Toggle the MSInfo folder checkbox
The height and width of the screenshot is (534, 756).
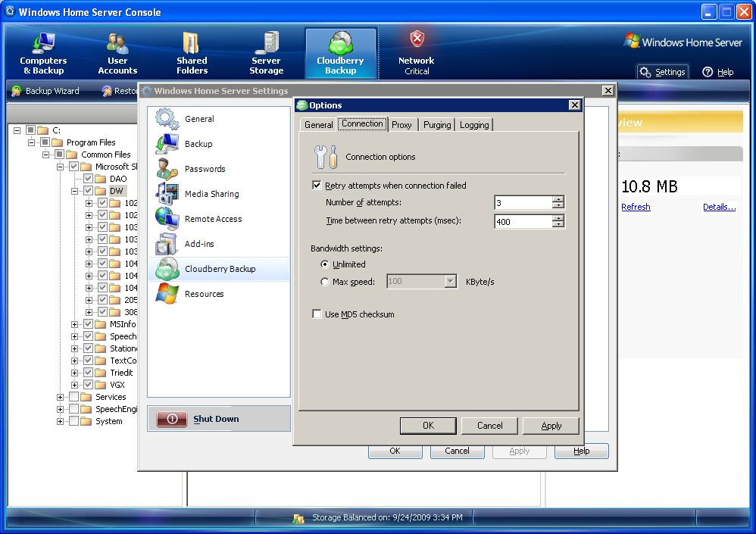pos(88,324)
